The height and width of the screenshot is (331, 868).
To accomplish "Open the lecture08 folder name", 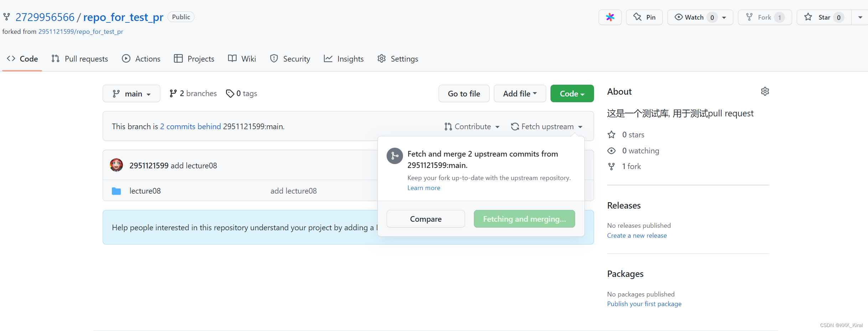I will coord(145,191).
